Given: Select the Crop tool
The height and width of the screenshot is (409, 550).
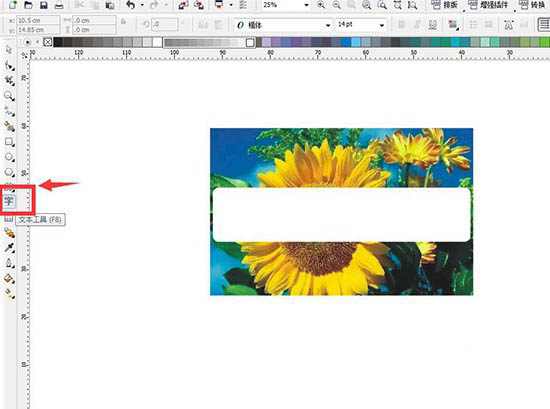Looking at the screenshot, I should [9, 81].
